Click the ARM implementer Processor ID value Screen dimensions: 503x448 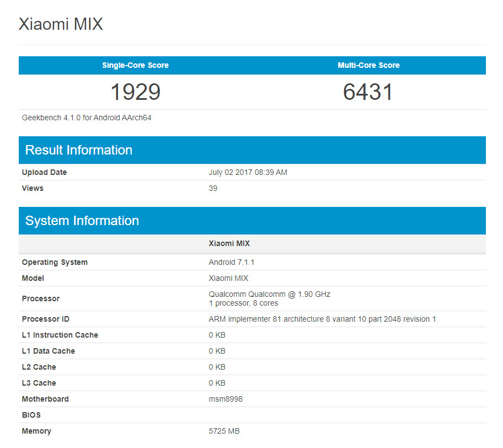(x=322, y=319)
